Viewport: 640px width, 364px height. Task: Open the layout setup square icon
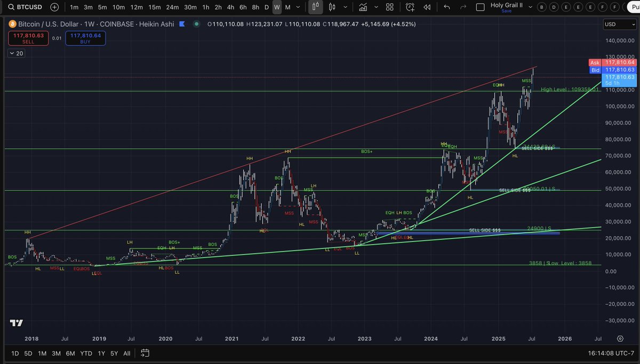(480, 7)
